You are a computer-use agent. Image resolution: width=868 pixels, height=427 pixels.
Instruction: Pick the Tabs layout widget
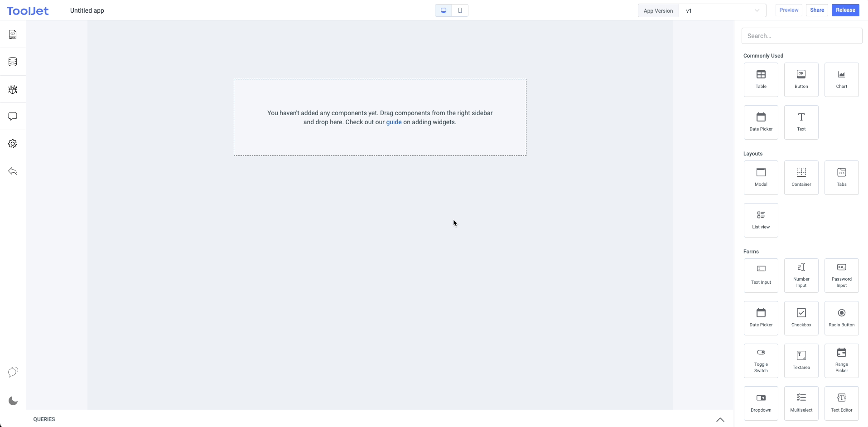pos(841,178)
